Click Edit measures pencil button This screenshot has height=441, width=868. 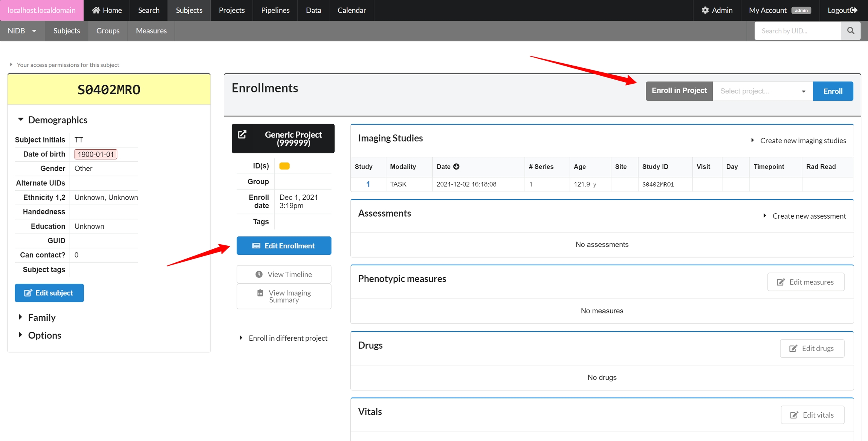pyautogui.click(x=805, y=282)
